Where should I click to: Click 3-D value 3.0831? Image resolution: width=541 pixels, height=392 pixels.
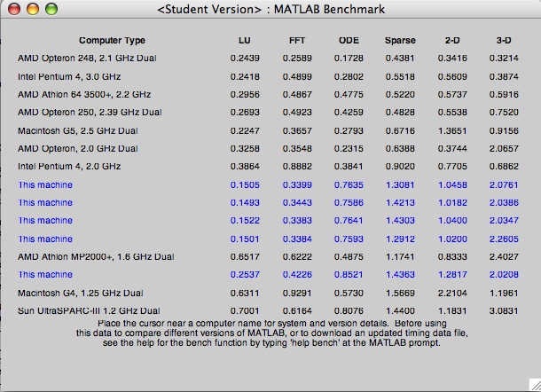[504, 311]
